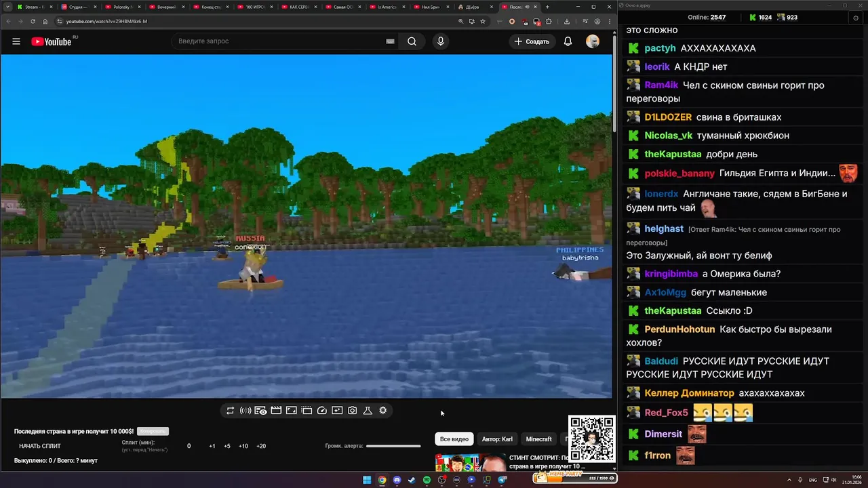Click the clapperboard icon in the video toolbar
This screenshot has height=488, width=868.
[276, 411]
